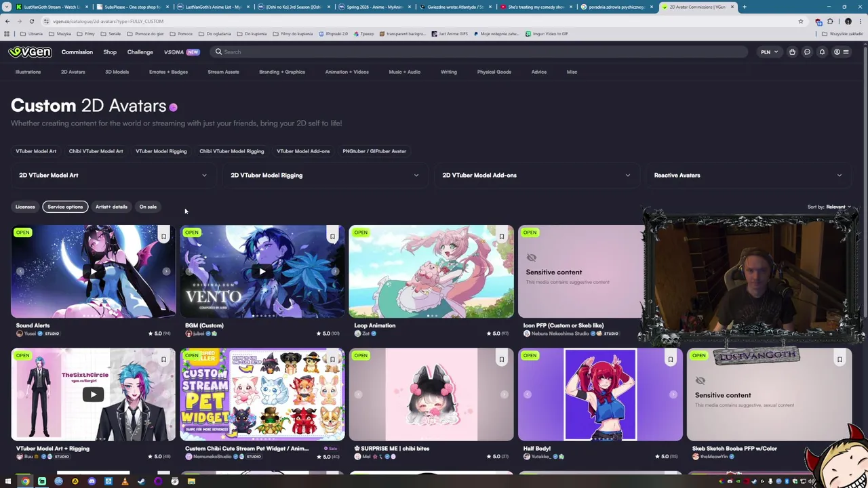
Task: Play the BGM (Custom) Vento video
Action: tap(262, 272)
